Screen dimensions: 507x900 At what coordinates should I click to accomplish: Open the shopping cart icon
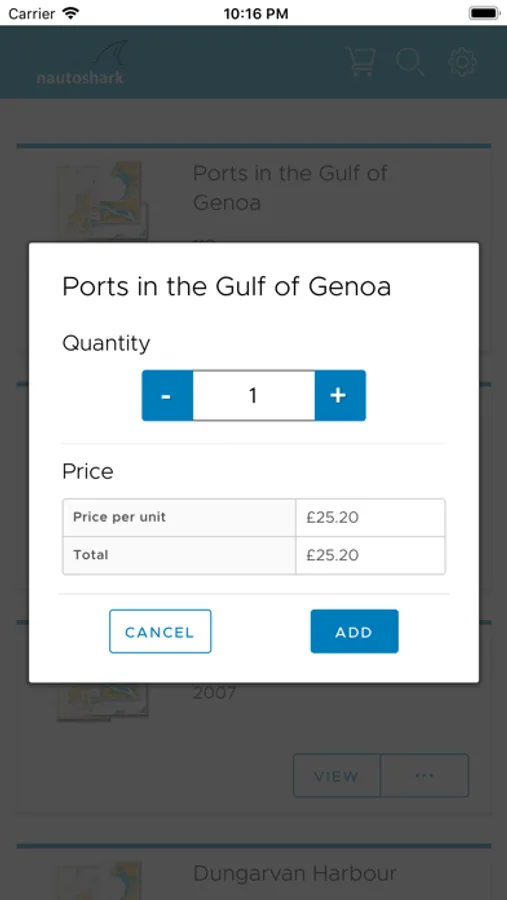coord(362,62)
